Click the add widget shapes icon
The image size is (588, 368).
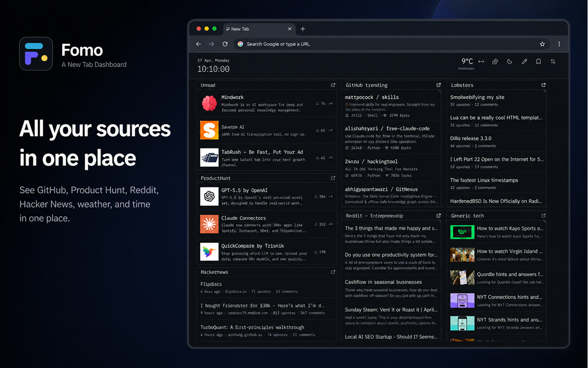495,62
